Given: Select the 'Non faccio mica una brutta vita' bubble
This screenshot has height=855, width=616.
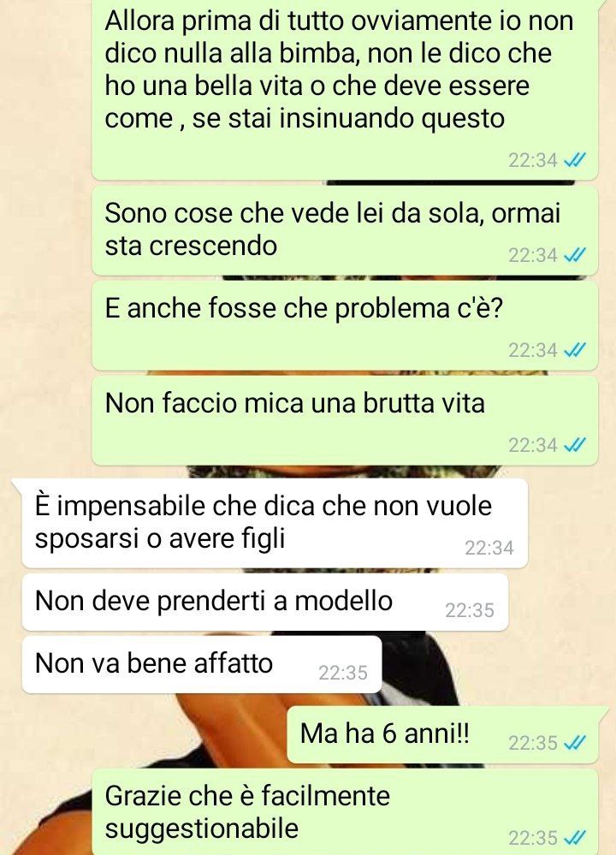Looking at the screenshot, I should point(345,420).
